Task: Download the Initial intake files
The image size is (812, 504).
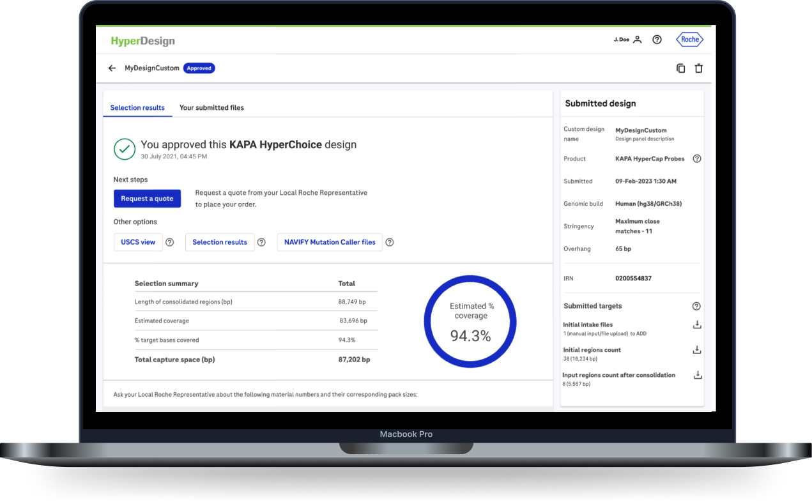Action: click(697, 325)
